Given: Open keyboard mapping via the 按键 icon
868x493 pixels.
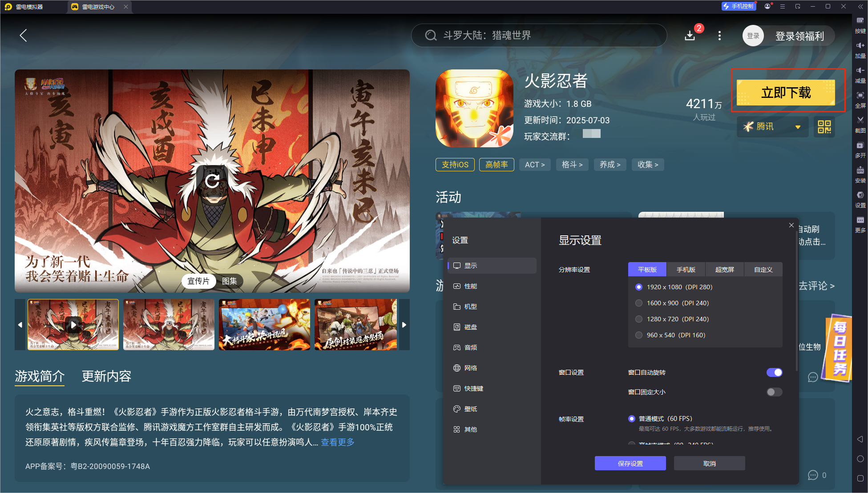Looking at the screenshot, I should (x=860, y=20).
